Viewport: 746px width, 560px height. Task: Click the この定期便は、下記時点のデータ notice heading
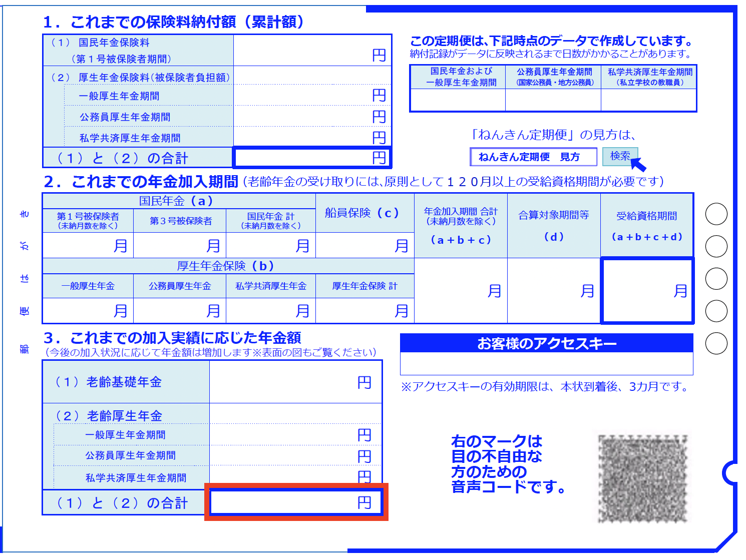tap(552, 41)
